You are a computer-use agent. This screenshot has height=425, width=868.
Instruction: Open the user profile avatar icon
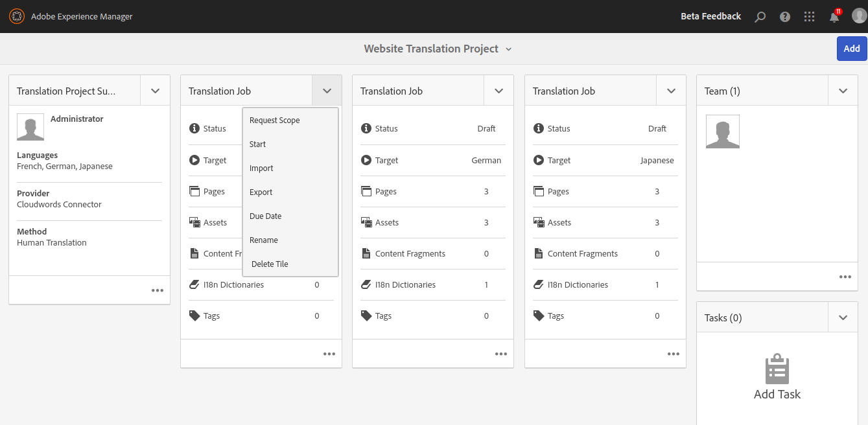coord(859,16)
